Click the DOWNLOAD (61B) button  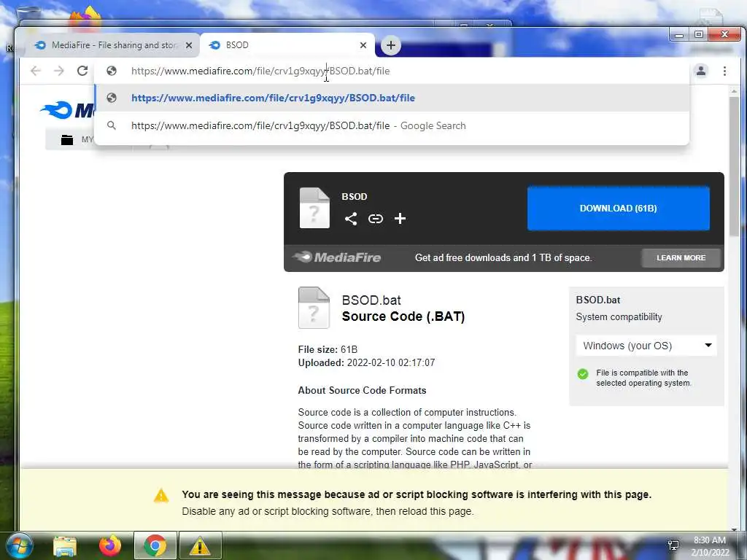point(619,208)
